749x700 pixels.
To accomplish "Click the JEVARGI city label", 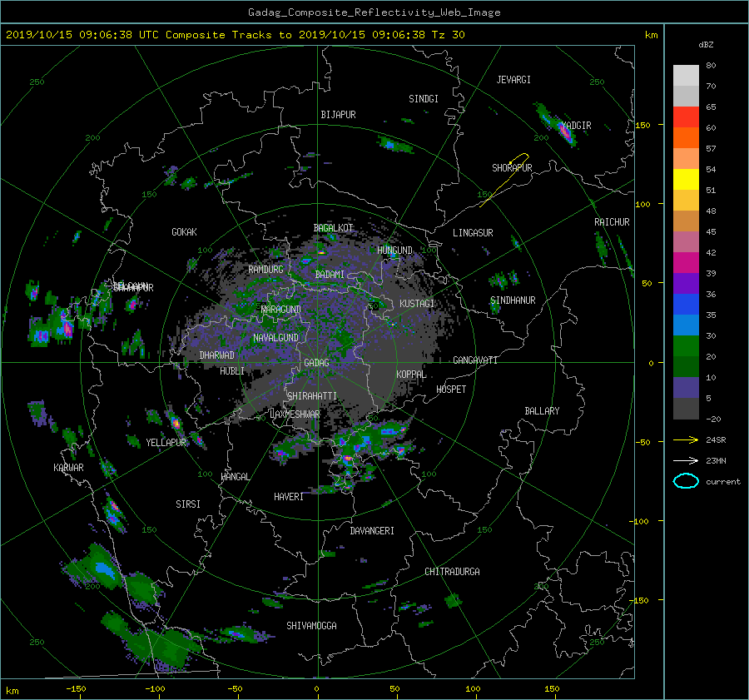I will click(x=513, y=80).
